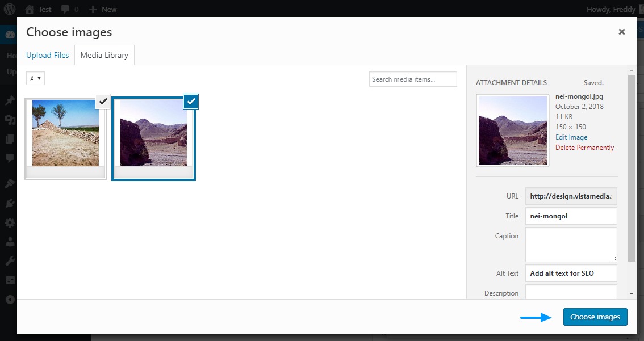The width and height of the screenshot is (644, 341).
Task: Select the nei-mongol mountain thumbnail
Action: [153, 138]
